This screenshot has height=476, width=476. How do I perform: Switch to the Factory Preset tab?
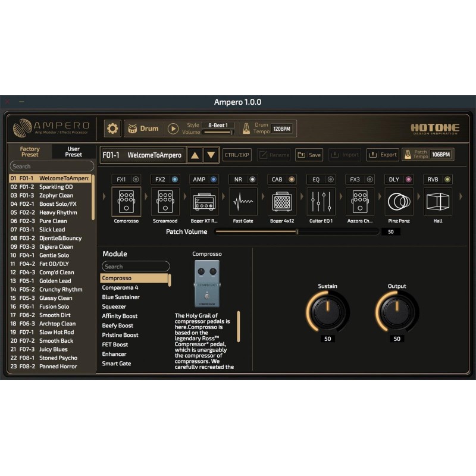pos(30,152)
